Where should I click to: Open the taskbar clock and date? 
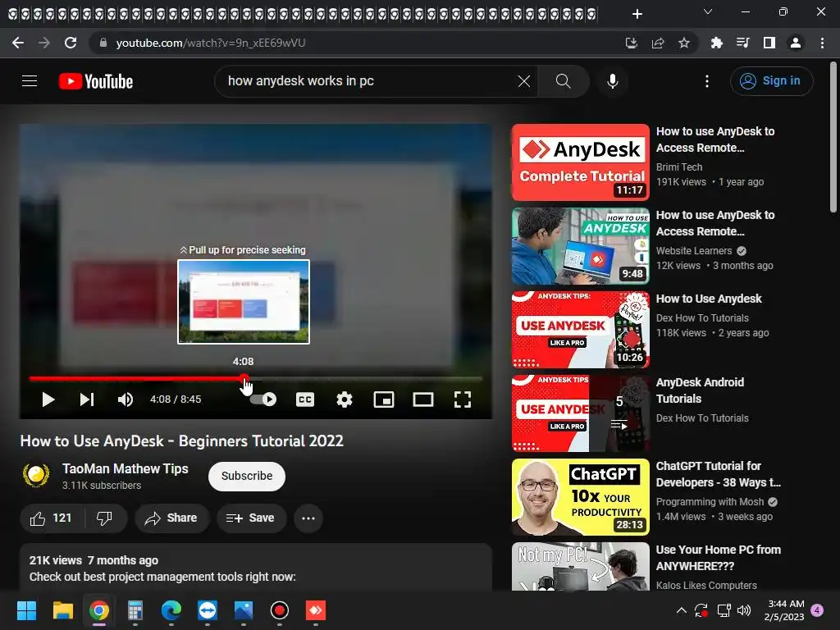coord(783,610)
